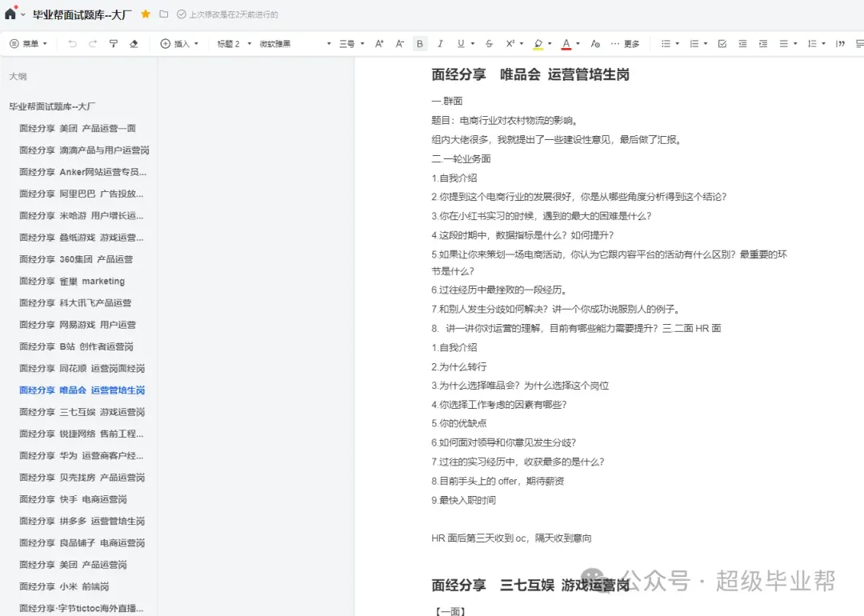
Task: Expand bulleted list style dropdown arrow
Action: 678,43
